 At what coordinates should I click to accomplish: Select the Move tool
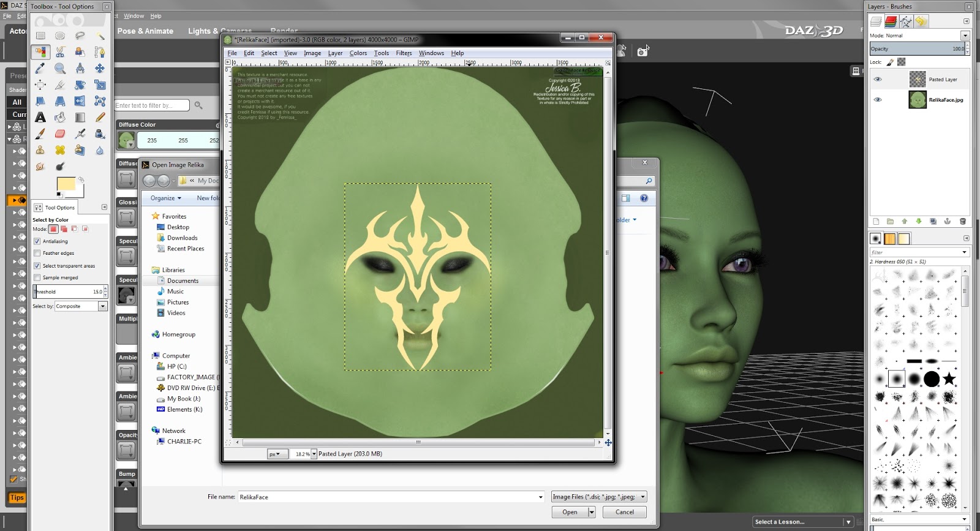100,68
